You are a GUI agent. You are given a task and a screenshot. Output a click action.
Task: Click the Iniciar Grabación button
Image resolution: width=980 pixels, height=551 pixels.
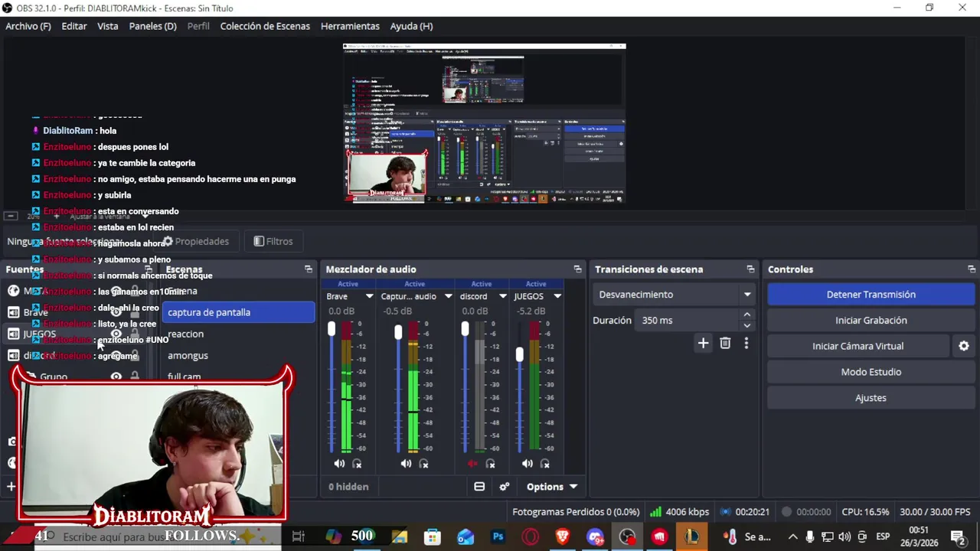pyautogui.click(x=871, y=321)
